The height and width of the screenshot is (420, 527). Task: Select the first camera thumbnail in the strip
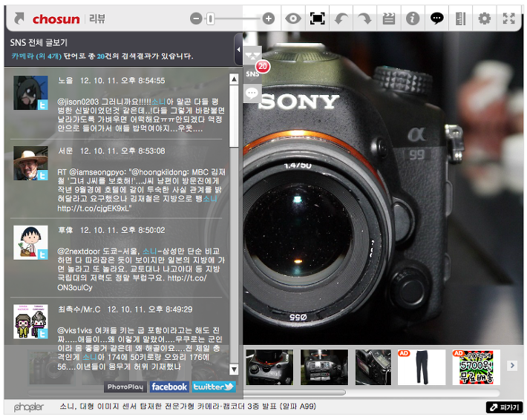click(x=269, y=367)
